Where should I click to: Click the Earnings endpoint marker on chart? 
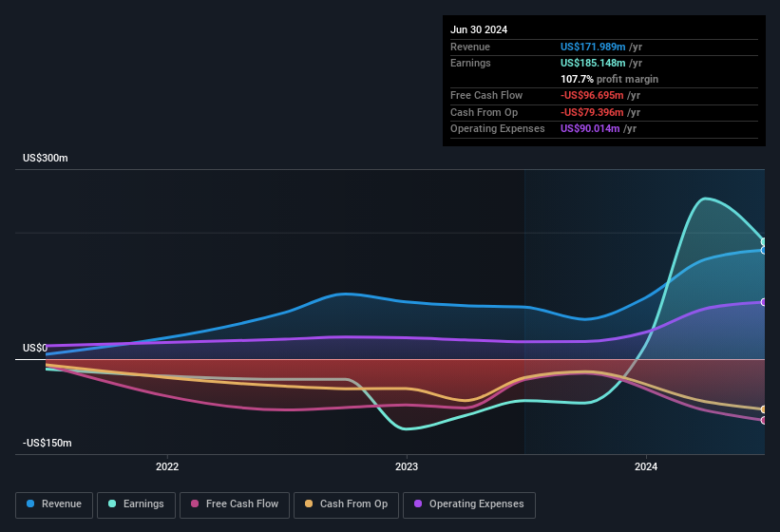[x=764, y=241]
